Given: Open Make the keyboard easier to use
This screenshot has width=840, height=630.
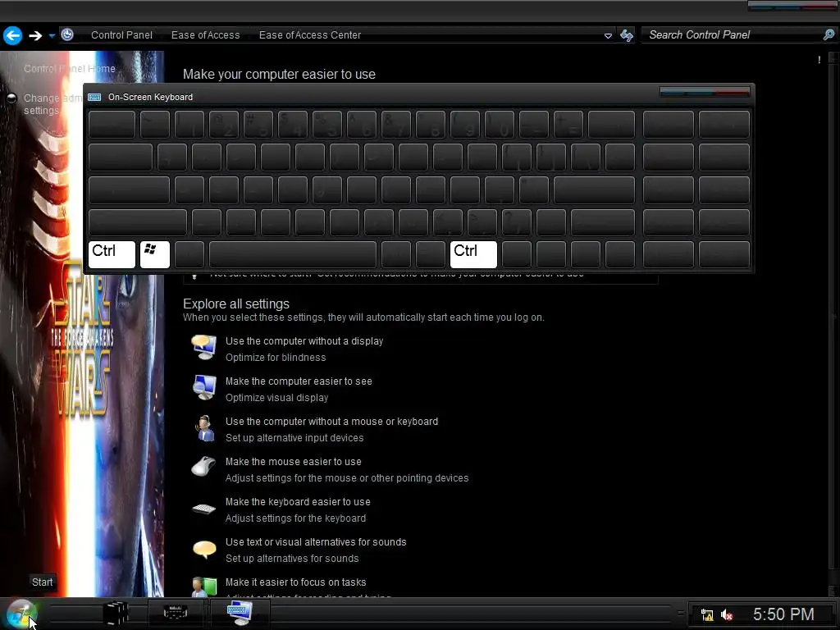Looking at the screenshot, I should 297,502.
